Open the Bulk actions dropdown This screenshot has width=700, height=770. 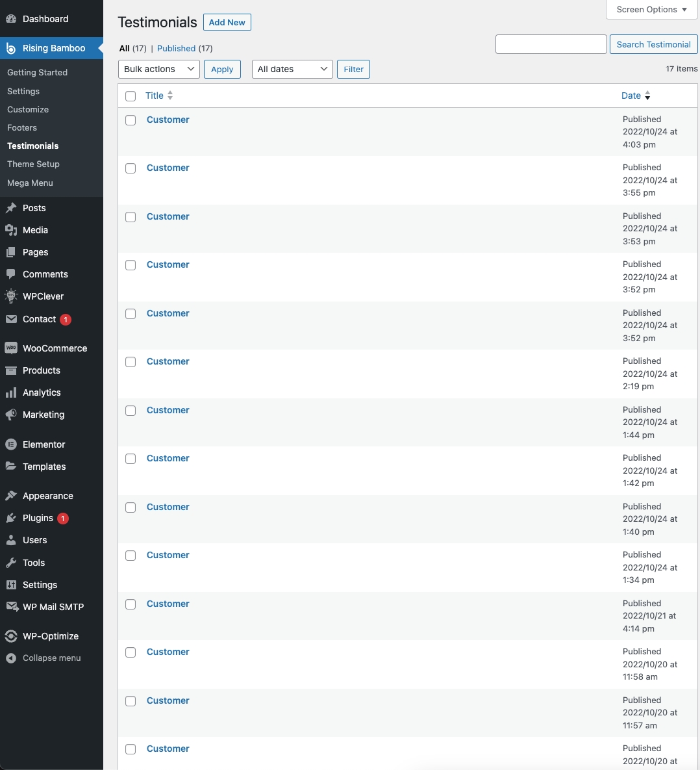(158, 69)
